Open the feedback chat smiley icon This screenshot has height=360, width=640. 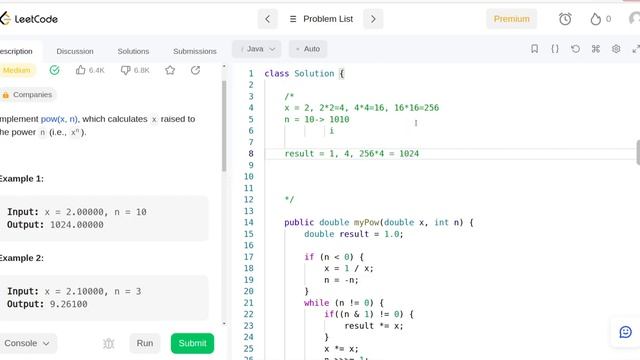(x=625, y=332)
